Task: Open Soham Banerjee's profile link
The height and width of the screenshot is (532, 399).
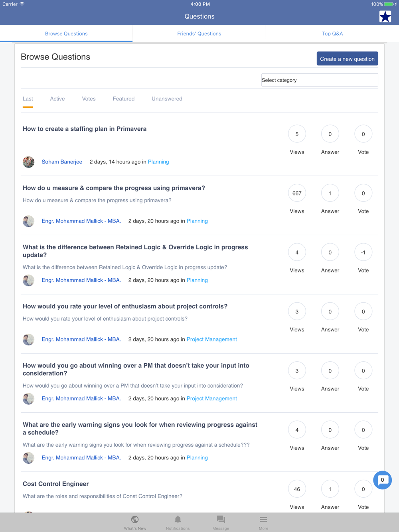Action: (x=62, y=162)
